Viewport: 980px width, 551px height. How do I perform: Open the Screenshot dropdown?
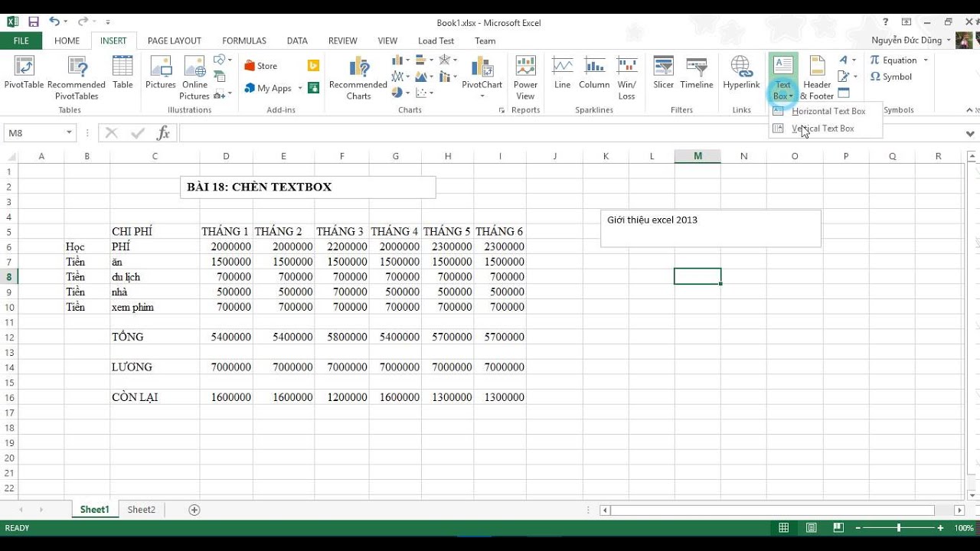coord(223,94)
